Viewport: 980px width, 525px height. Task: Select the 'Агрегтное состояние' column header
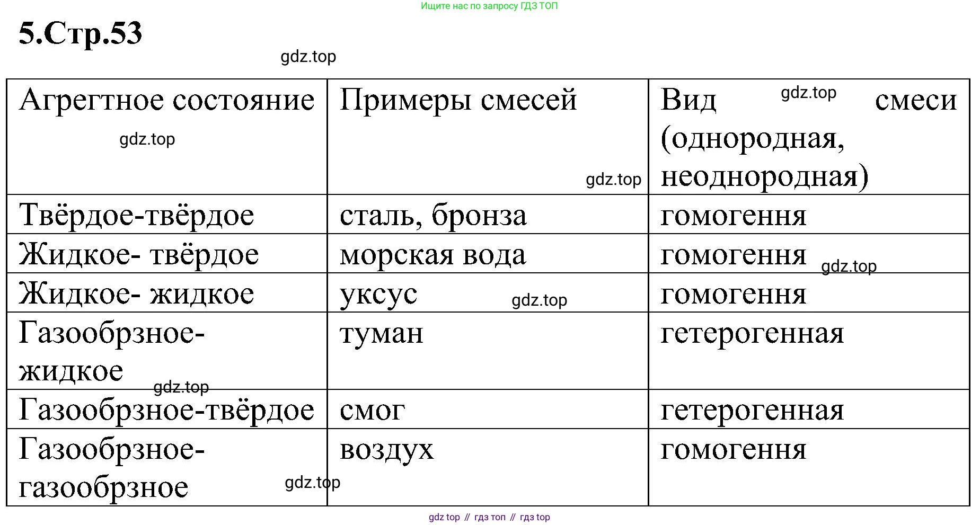click(166, 101)
